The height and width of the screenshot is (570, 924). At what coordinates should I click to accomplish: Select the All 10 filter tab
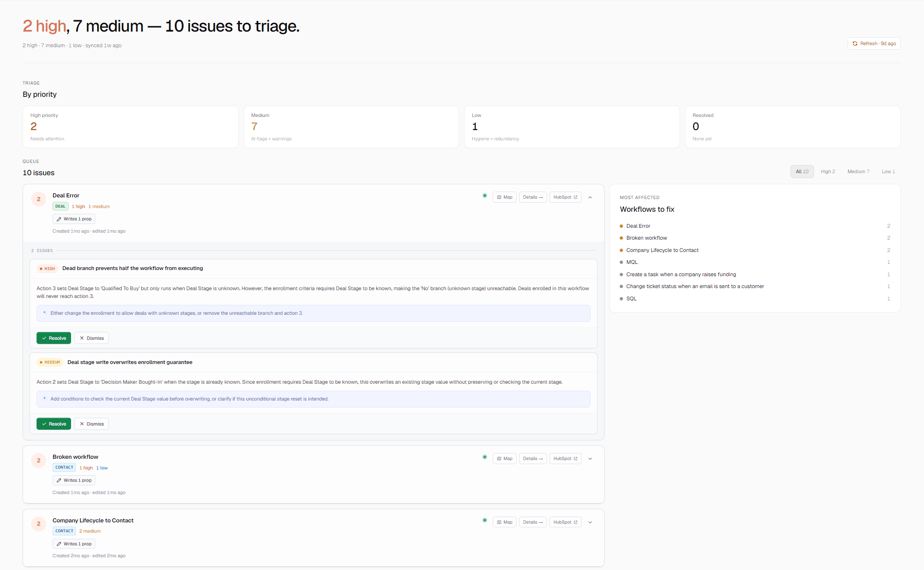pyautogui.click(x=802, y=172)
